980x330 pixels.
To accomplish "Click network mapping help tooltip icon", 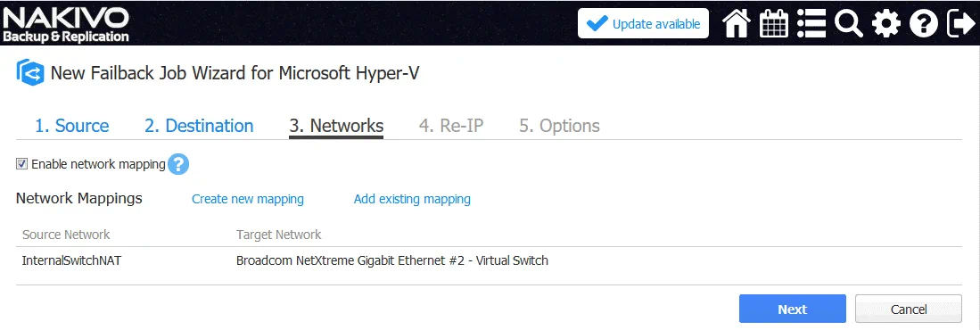I will [178, 164].
